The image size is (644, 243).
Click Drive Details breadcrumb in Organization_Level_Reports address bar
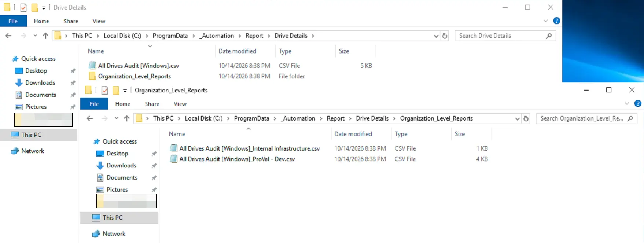[x=372, y=118]
